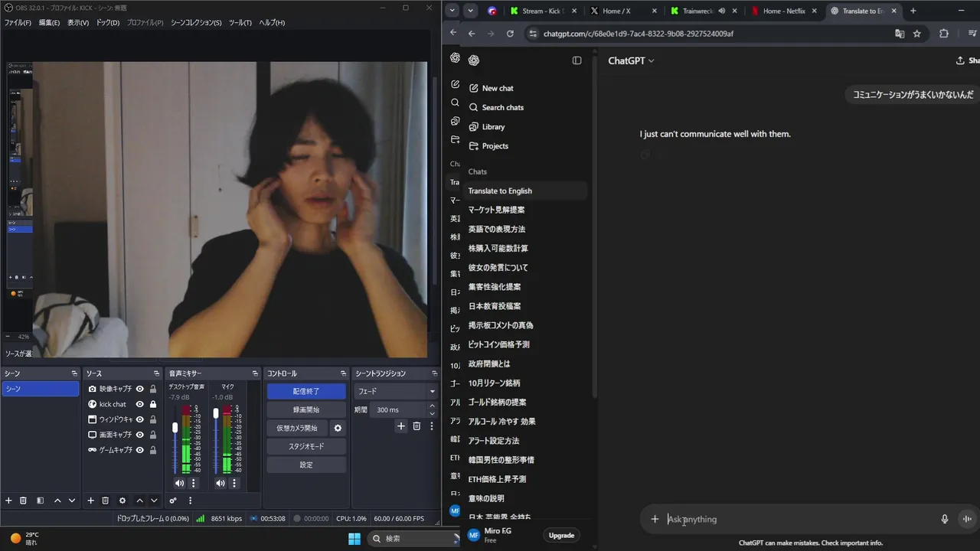Open browser extensions puzzle icon
980x551 pixels.
click(943, 34)
